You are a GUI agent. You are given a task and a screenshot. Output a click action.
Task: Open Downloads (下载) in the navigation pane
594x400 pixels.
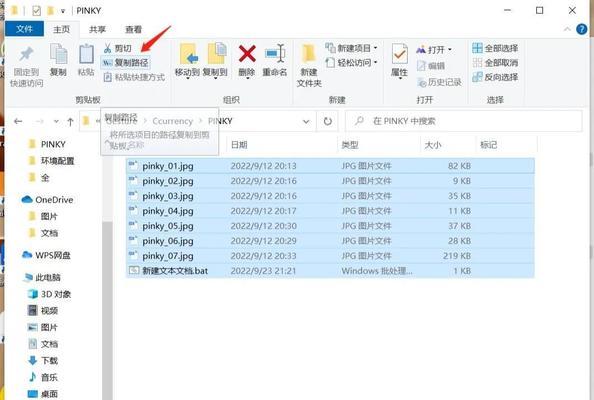43,361
